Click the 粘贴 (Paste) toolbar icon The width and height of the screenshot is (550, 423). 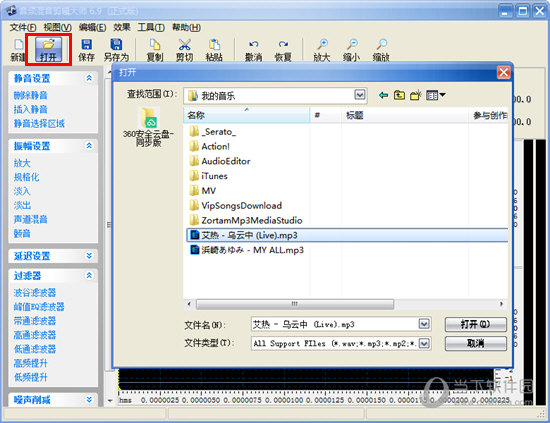[x=214, y=49]
